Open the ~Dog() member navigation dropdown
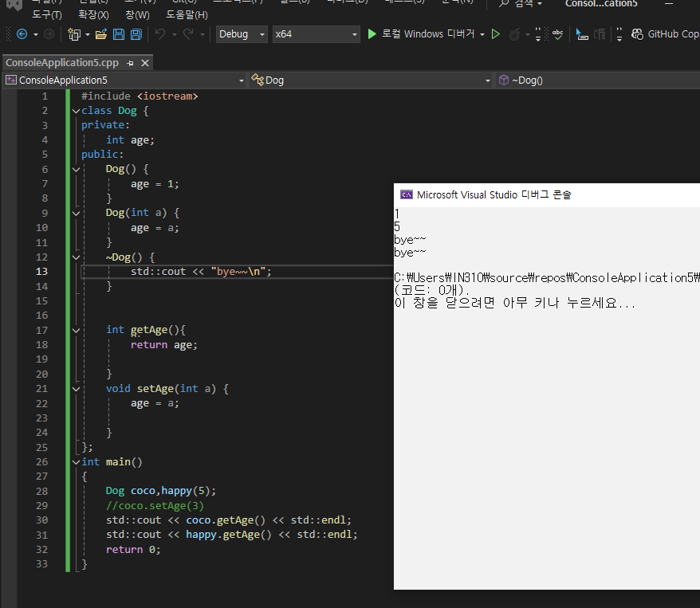700x608 pixels. coord(598,80)
